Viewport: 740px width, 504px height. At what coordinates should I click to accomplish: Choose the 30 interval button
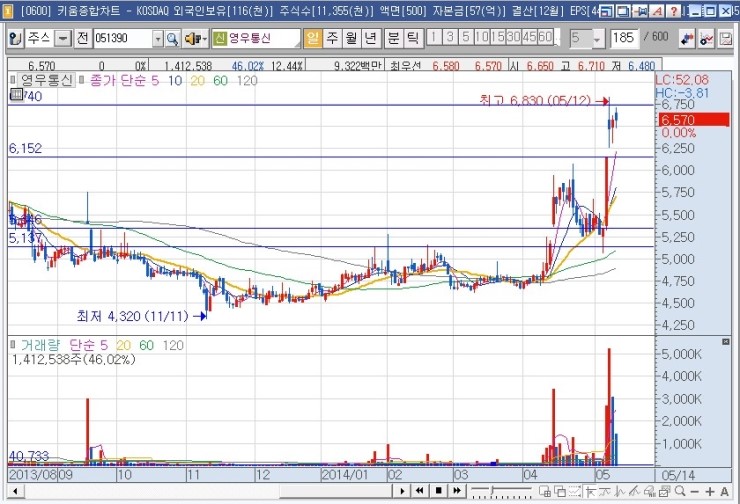point(513,37)
